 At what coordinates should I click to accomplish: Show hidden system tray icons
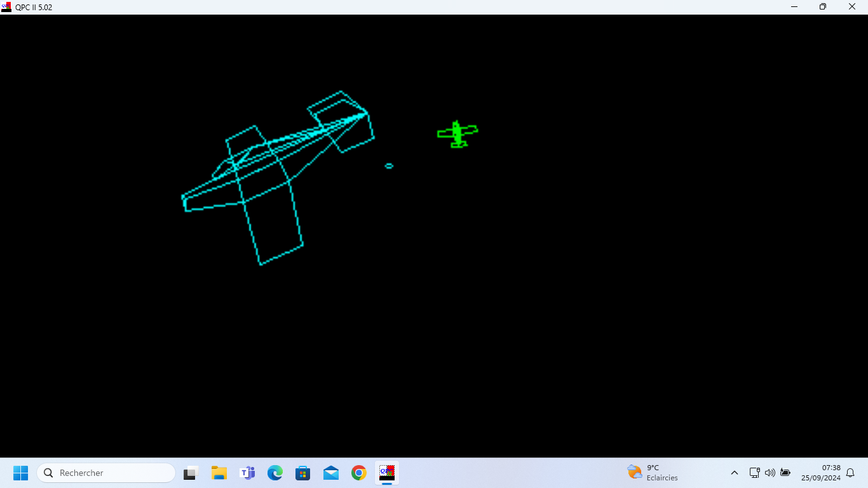735,473
